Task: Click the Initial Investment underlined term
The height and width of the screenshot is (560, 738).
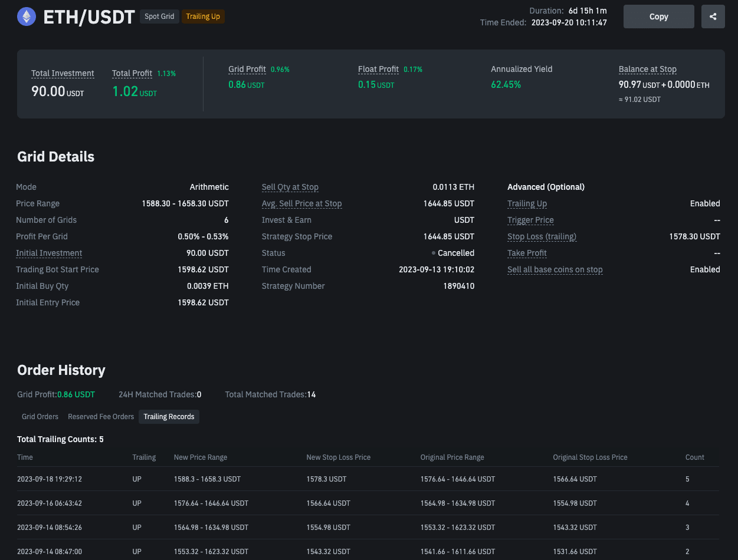Action: point(49,253)
